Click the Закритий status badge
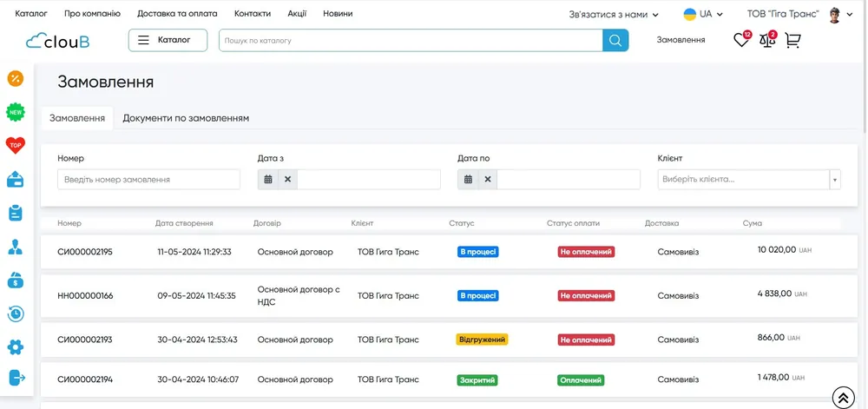The height and width of the screenshot is (409, 868). (477, 380)
